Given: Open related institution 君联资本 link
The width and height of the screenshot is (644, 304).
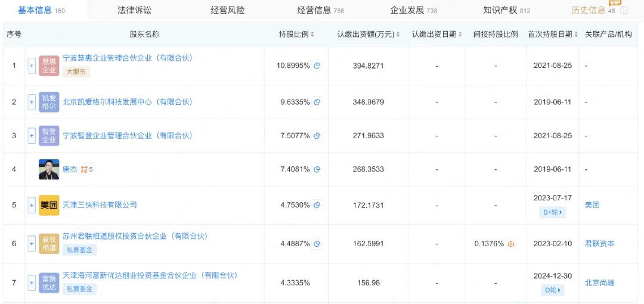Looking at the screenshot, I should (600, 244).
